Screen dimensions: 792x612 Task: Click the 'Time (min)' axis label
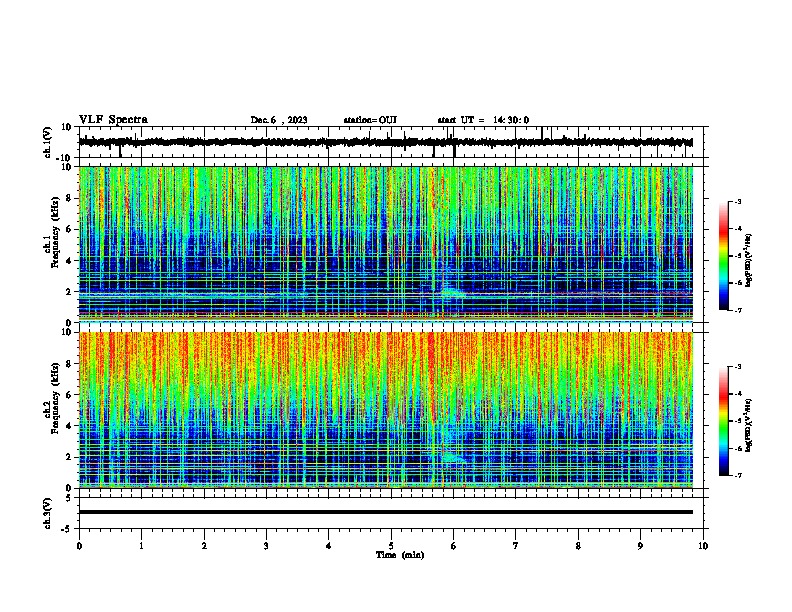tap(400, 555)
